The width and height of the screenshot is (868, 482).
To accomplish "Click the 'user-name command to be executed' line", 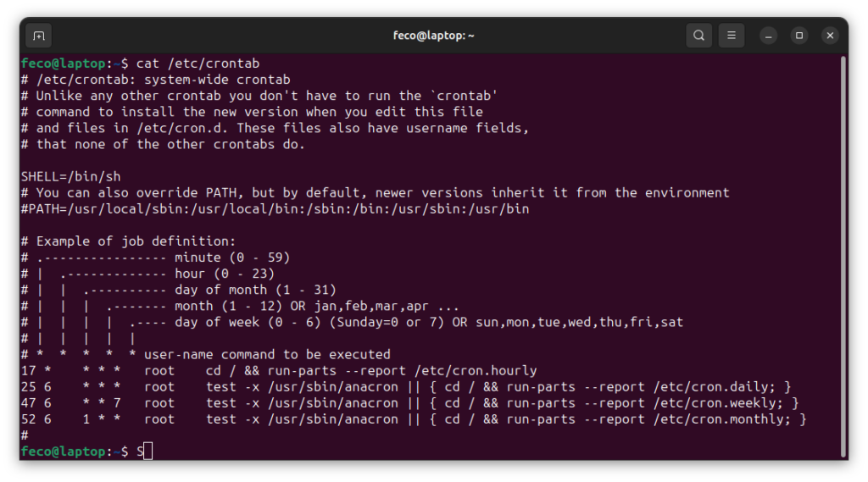I will 267,354.
